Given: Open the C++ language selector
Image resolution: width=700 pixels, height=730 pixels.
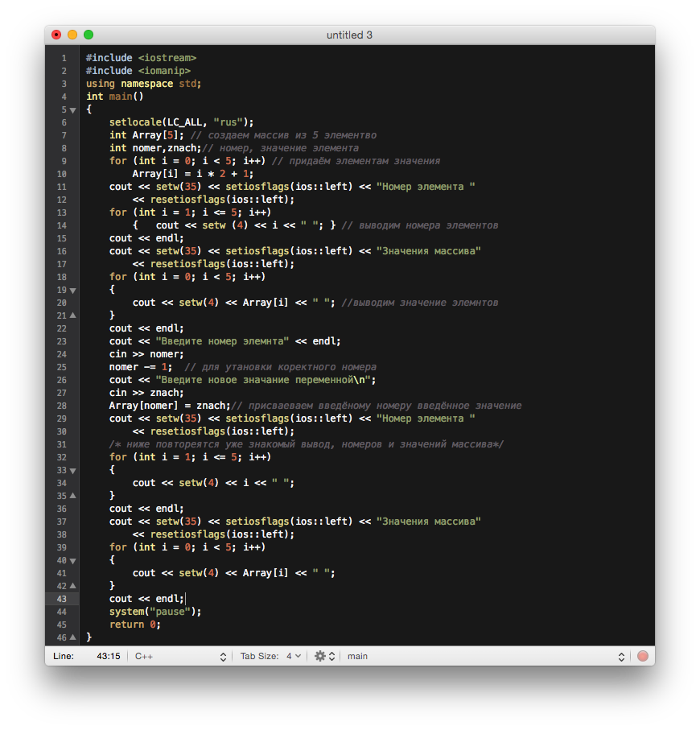Looking at the screenshot, I should (180, 656).
